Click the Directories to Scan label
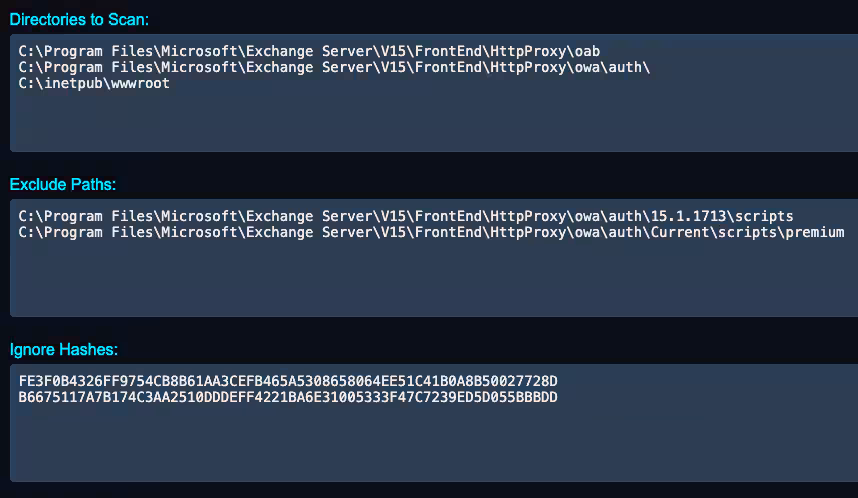 (x=78, y=20)
